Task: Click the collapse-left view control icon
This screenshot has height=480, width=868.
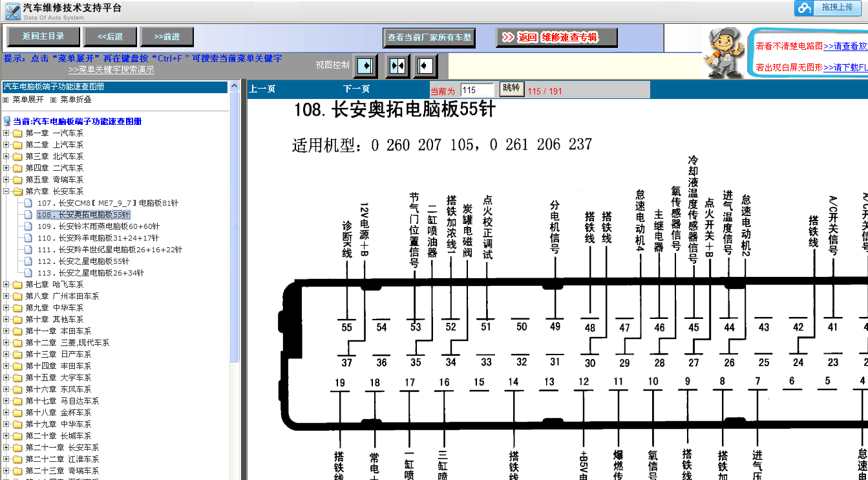Action: pos(425,65)
